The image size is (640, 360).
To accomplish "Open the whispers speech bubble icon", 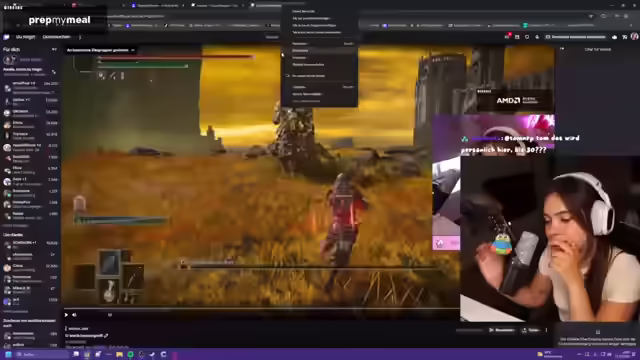I will pos(527,37).
